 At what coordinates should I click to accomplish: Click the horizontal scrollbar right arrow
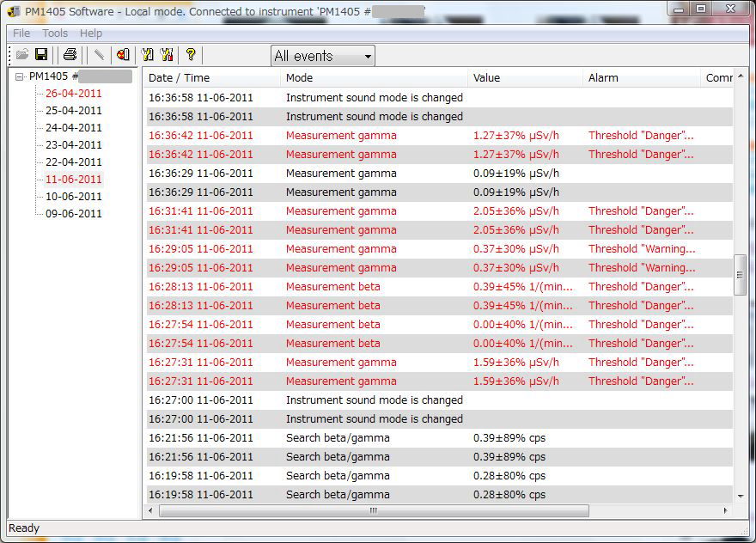(725, 510)
